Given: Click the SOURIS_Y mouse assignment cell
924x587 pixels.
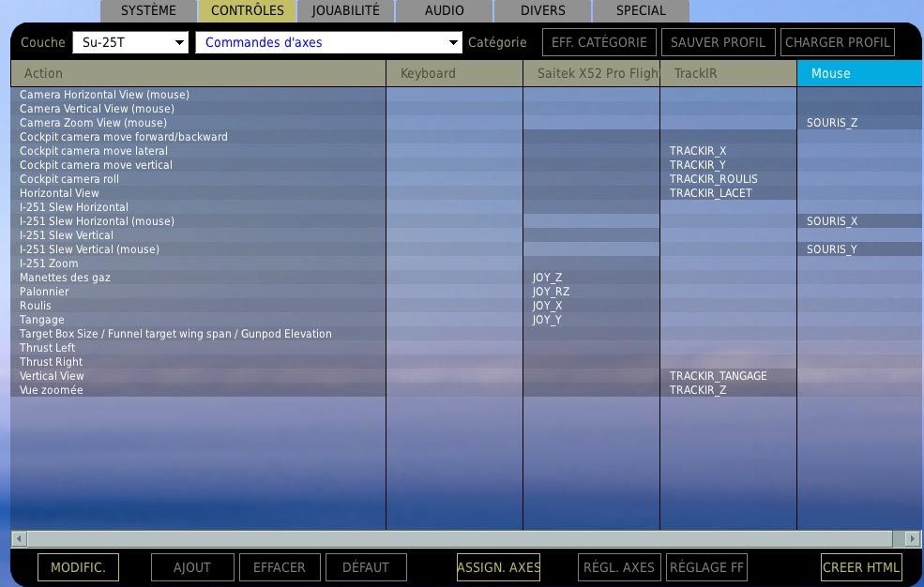Looking at the screenshot, I should click(x=859, y=249).
